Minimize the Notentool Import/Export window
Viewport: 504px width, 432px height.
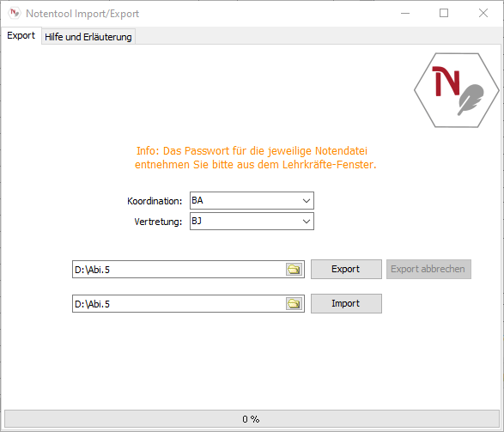pos(405,13)
